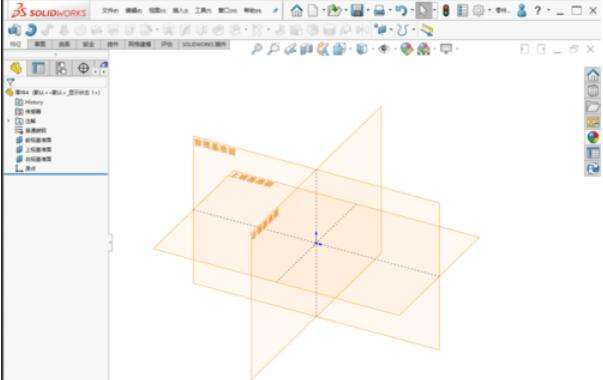Open a file with the Open folder icon
Viewport: 603px width, 380px height.
334,10
